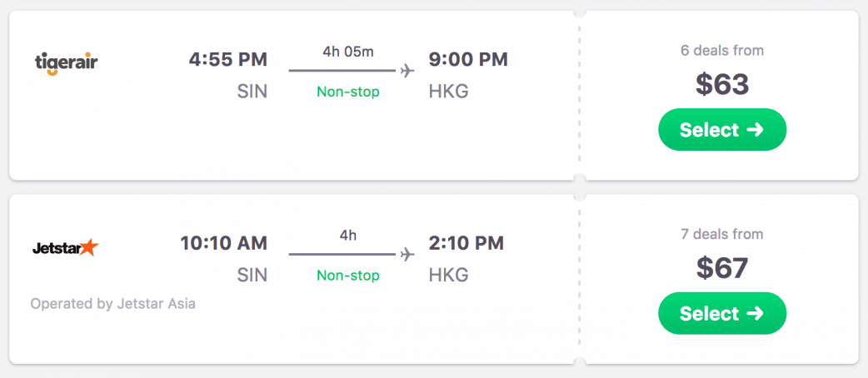868x378 pixels.
Task: Click the 2:10 PM arrival time
Action: [x=466, y=244]
